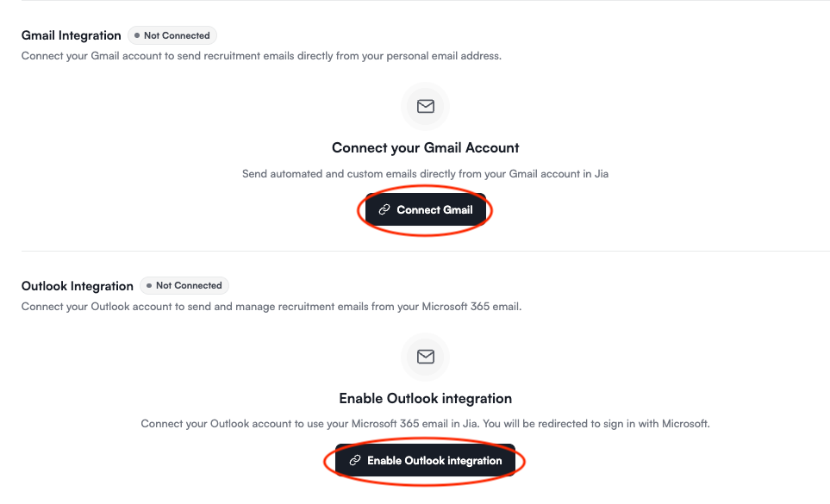Click the link icon in the Outlook integration button
Screen dimensions: 830x504
click(x=354, y=460)
